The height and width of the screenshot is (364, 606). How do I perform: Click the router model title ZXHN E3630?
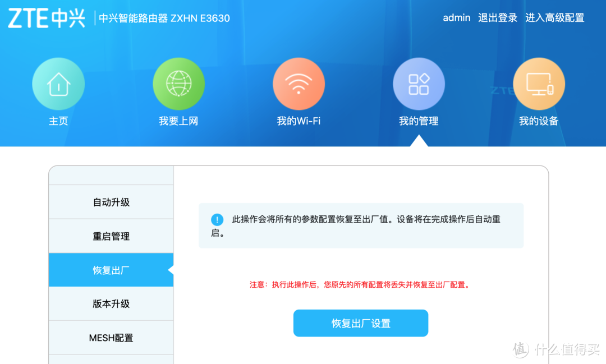[164, 18]
